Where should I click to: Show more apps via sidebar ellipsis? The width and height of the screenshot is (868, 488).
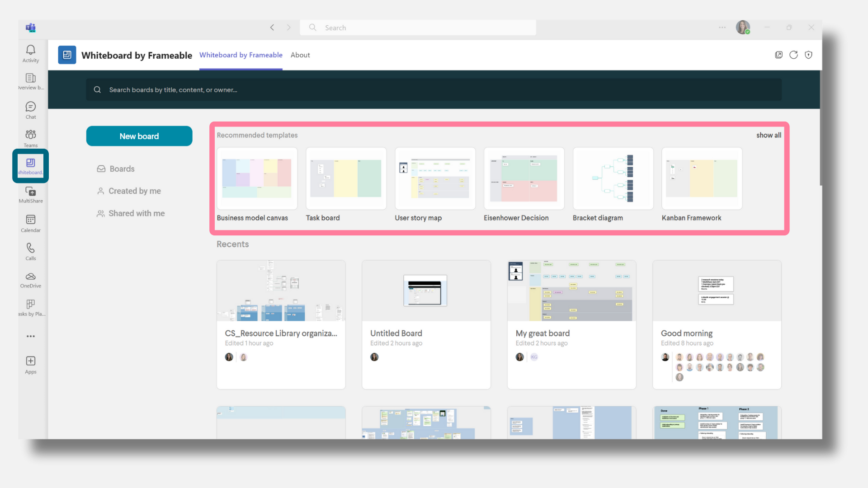coord(31,336)
